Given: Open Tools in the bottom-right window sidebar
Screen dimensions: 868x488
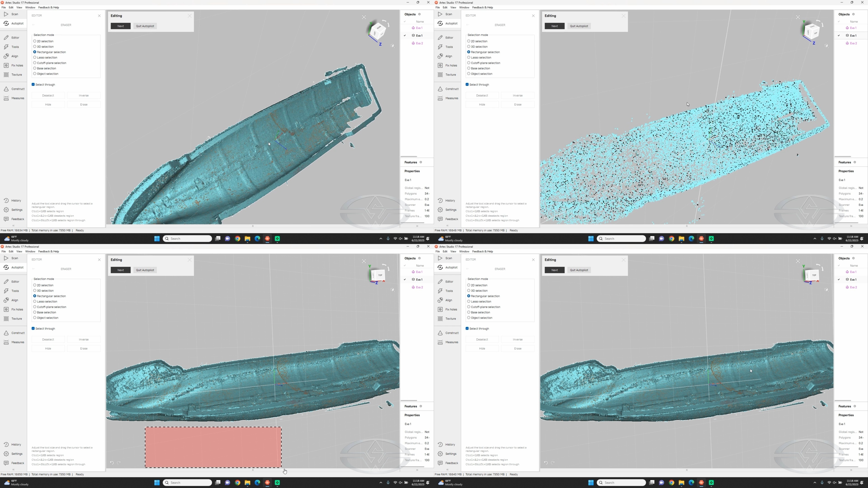Looking at the screenshot, I should (445, 291).
